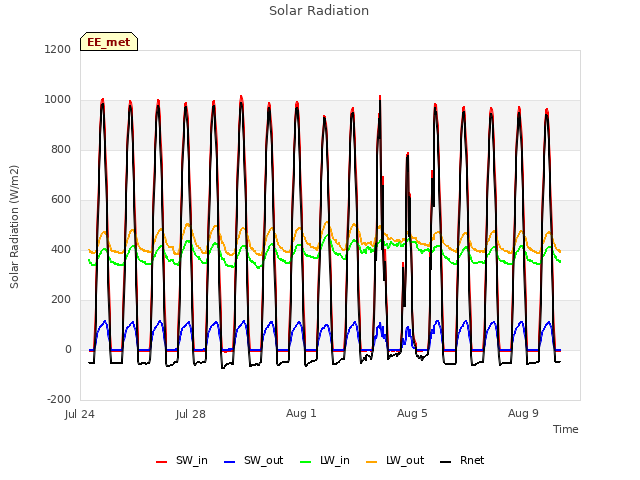Click the 600 y-axis tick label

click(61, 200)
